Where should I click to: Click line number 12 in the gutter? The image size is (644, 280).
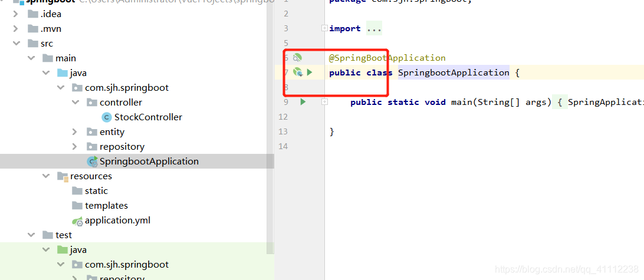[283, 117]
